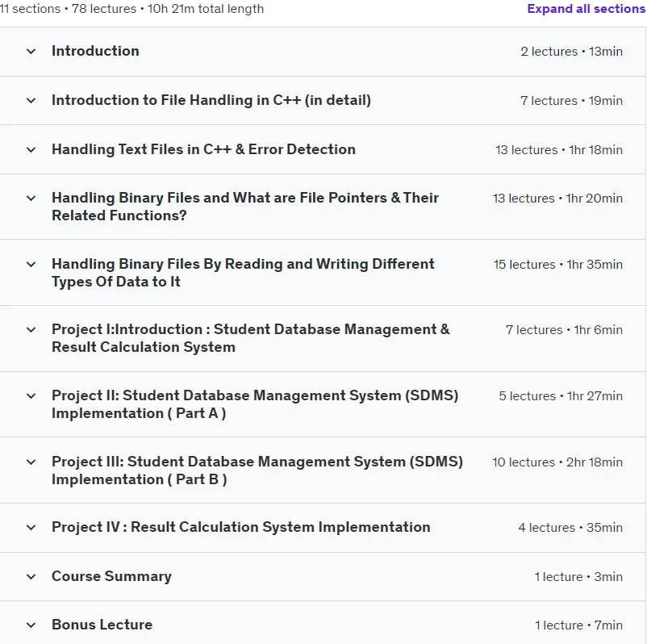This screenshot has width=647, height=644.
Task: Expand the Introduction section chevron
Action: tap(31, 52)
